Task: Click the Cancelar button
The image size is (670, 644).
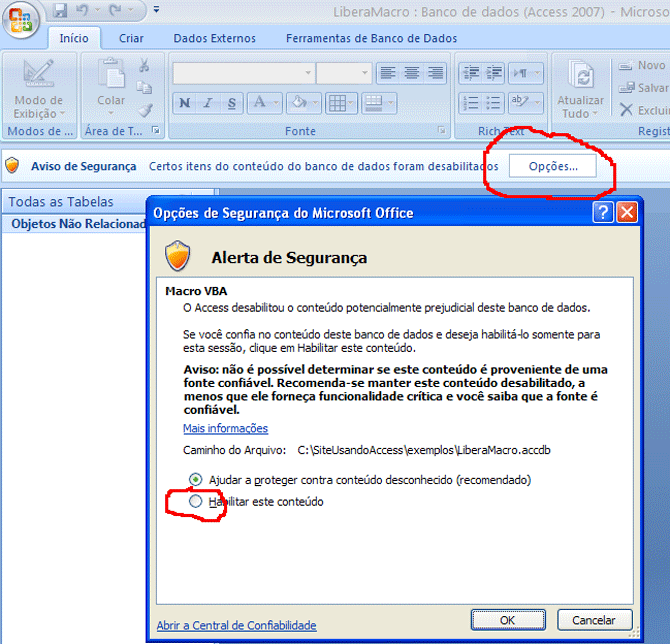Action: point(594,620)
